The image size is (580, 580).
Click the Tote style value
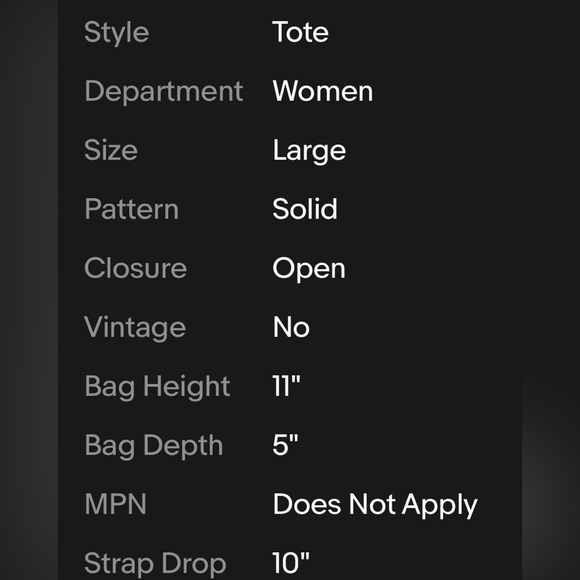click(300, 32)
